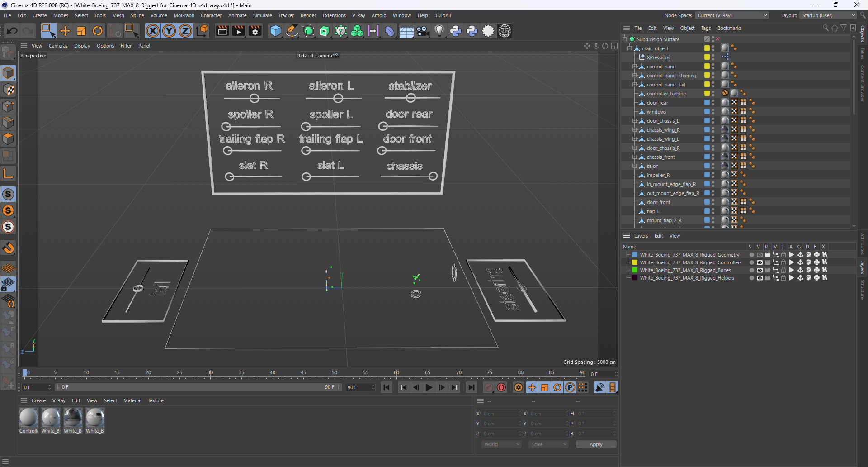Open the material manager Texture menu
The height and width of the screenshot is (467, 868).
click(156, 400)
